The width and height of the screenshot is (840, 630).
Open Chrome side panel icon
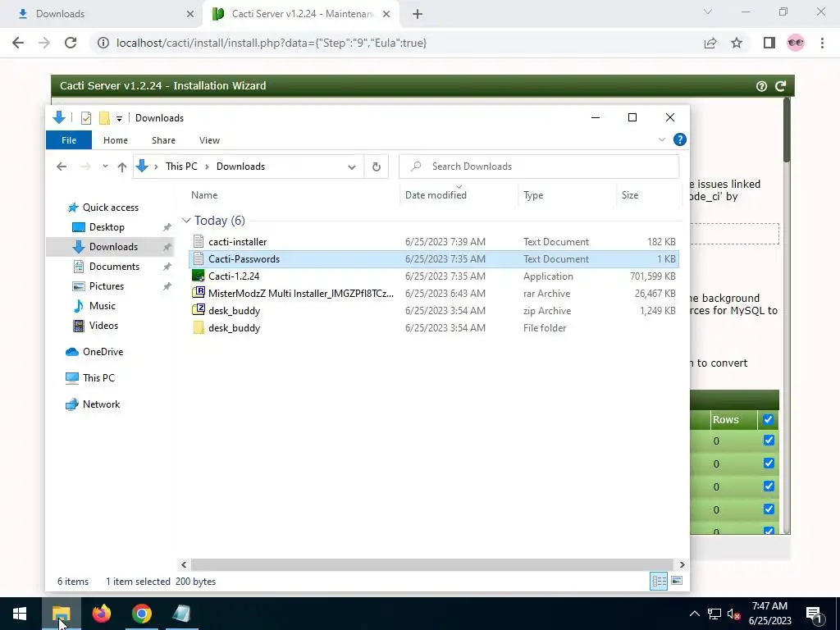click(769, 43)
